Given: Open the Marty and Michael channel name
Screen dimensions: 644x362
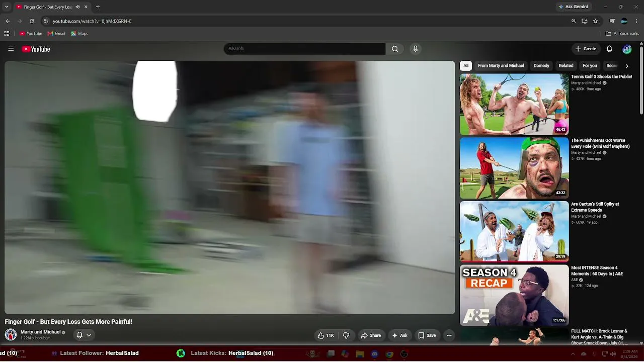Looking at the screenshot, I should click(40, 332).
